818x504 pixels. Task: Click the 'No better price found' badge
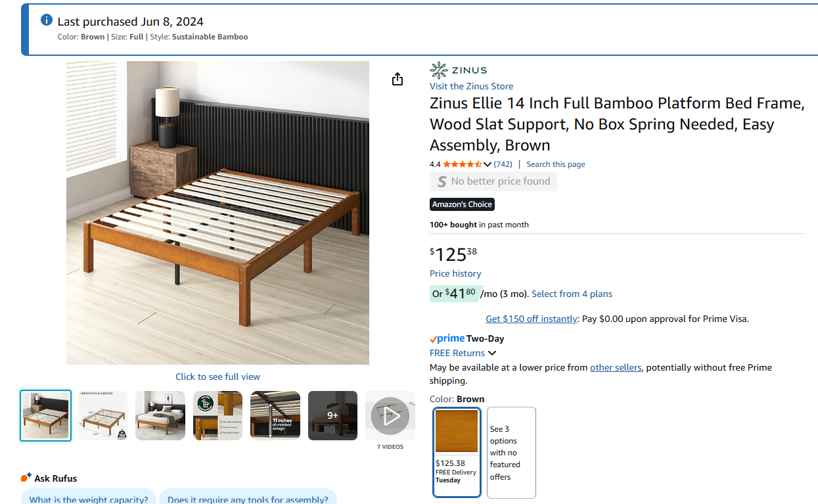[x=493, y=181]
